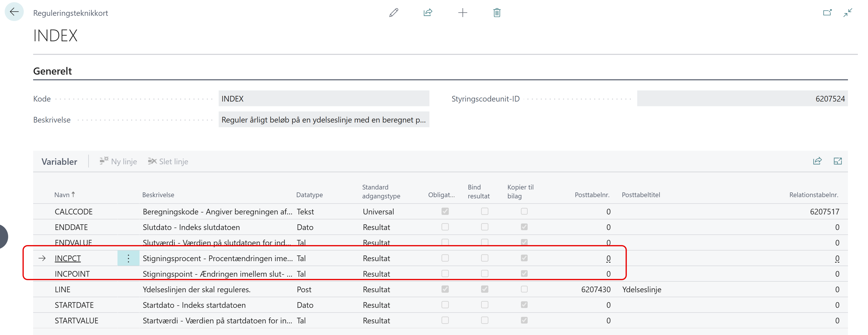The width and height of the screenshot is (868, 335).
Task: Open the three-dot row menu for INCPCT
Action: [128, 258]
